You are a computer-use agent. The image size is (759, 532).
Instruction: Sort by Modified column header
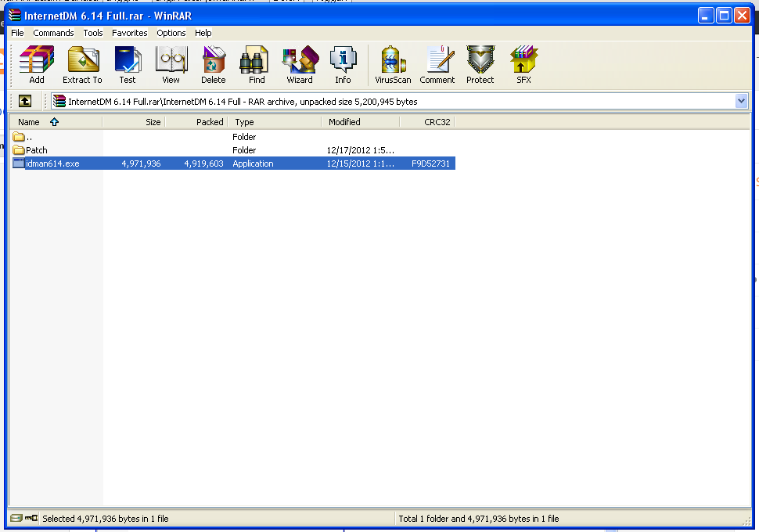(361, 122)
